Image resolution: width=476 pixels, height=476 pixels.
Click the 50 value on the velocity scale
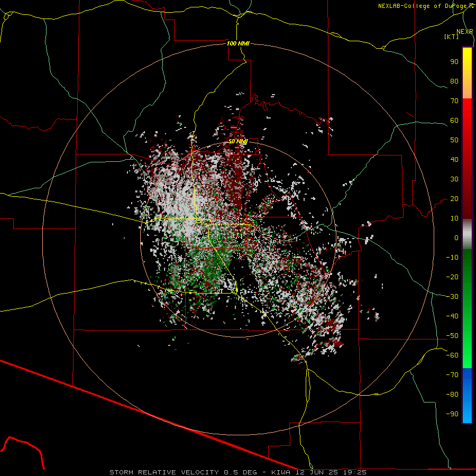[x=454, y=140]
